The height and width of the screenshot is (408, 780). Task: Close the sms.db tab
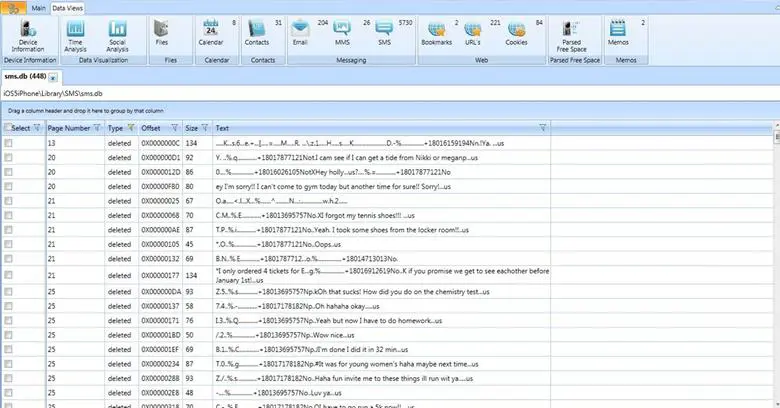53,77
